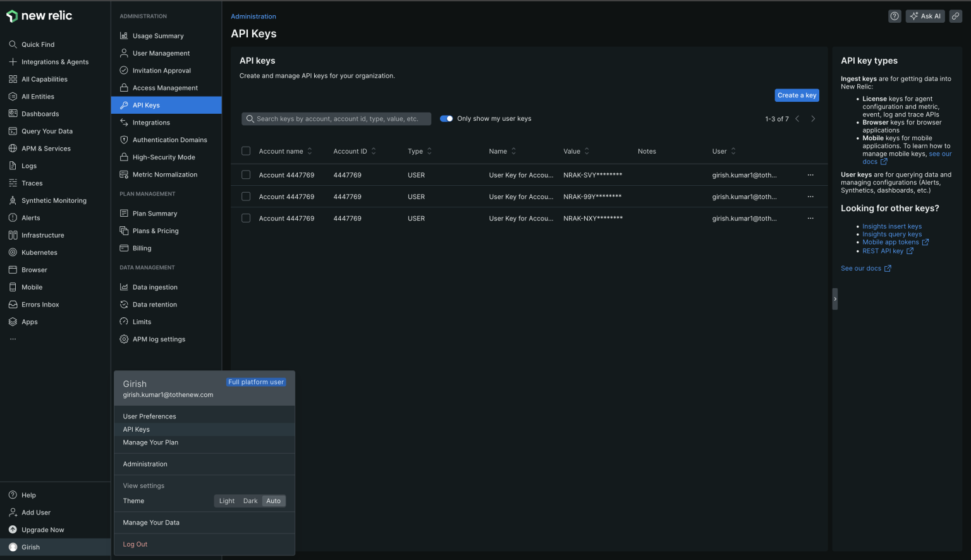Open the Errors Inbox
Image resolution: width=971 pixels, height=560 pixels.
(40, 304)
